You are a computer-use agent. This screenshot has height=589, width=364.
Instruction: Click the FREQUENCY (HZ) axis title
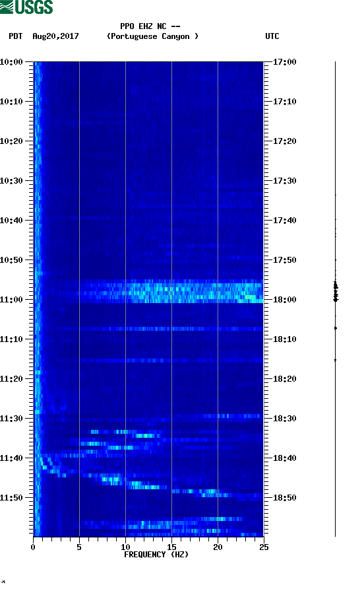tap(156, 555)
